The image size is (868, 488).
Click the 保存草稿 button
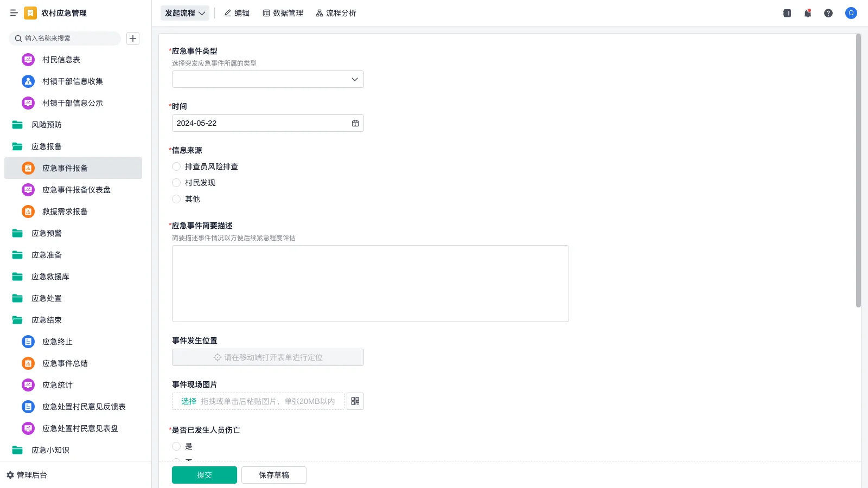[x=274, y=475]
